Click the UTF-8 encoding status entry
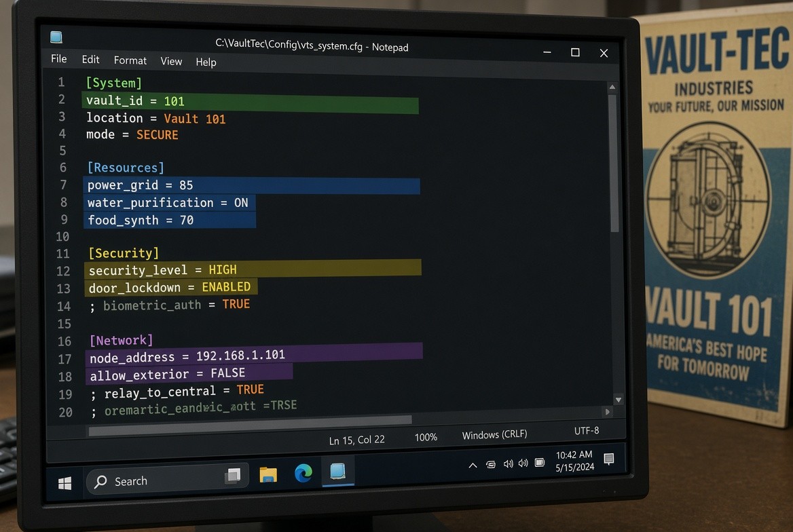Image resolution: width=793 pixels, height=532 pixels. [587, 430]
